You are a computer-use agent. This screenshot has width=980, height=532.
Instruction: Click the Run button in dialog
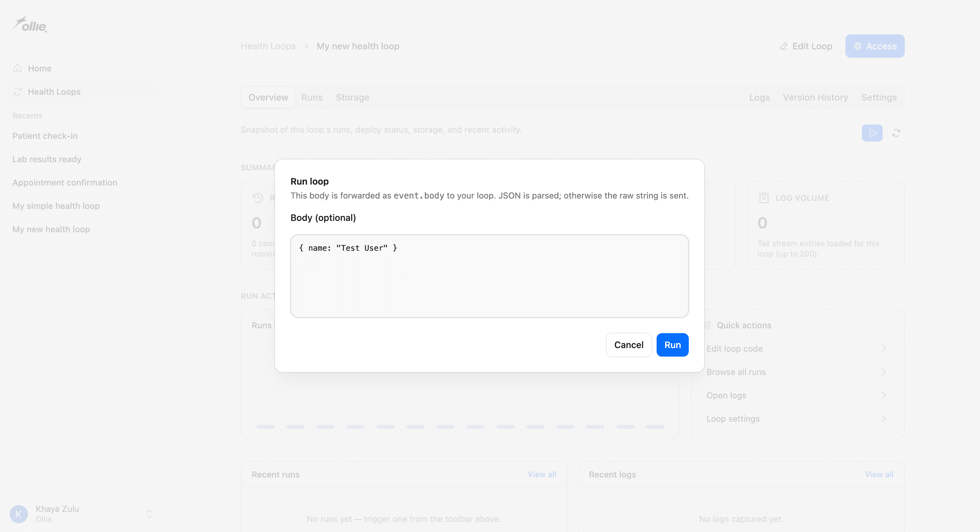672,345
